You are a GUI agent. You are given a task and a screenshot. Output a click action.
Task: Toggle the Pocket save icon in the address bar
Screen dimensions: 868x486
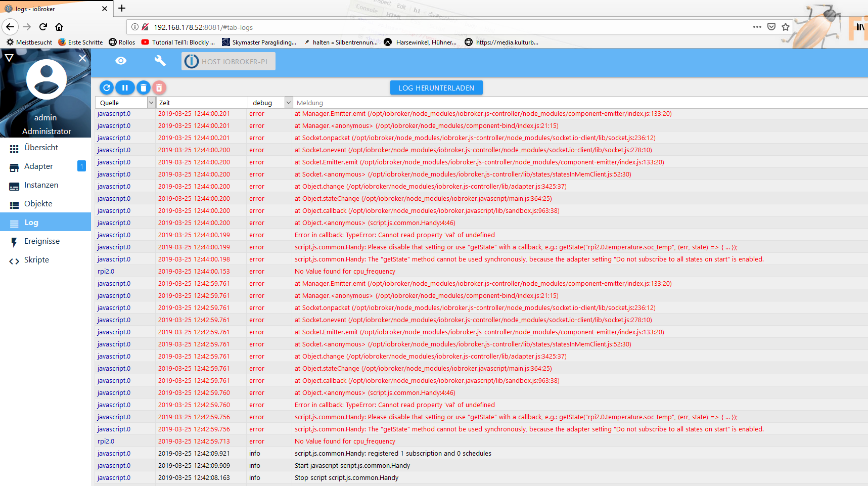tap(770, 27)
